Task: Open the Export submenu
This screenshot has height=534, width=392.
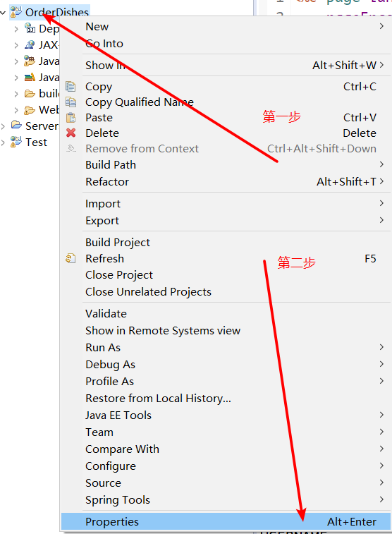Action: (225, 220)
